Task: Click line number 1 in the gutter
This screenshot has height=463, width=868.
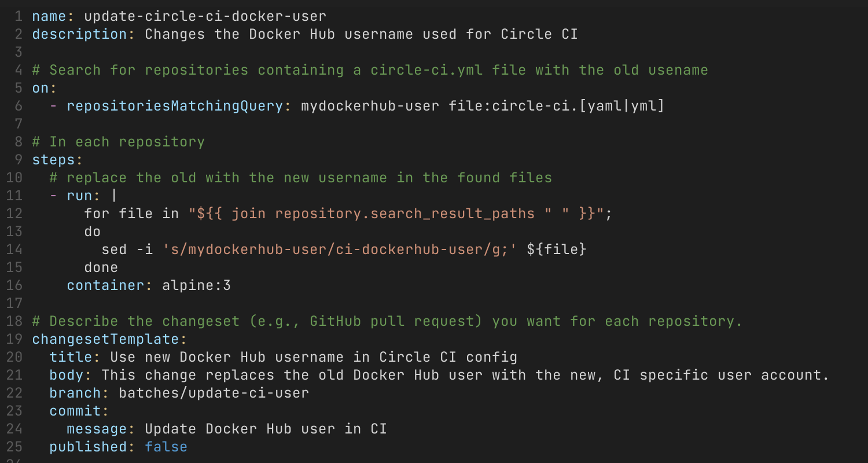Action: [x=19, y=16]
